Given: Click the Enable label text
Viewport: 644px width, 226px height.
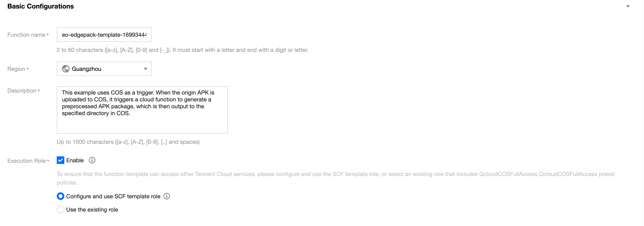Looking at the screenshot, I should pyautogui.click(x=75, y=160).
